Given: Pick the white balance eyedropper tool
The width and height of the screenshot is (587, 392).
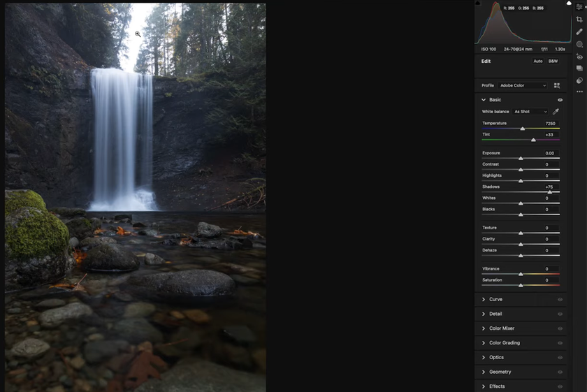Looking at the screenshot, I should [x=556, y=112].
